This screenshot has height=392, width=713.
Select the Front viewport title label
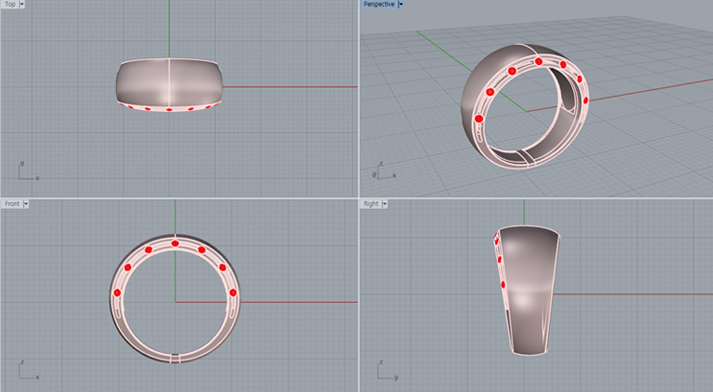[12, 204]
